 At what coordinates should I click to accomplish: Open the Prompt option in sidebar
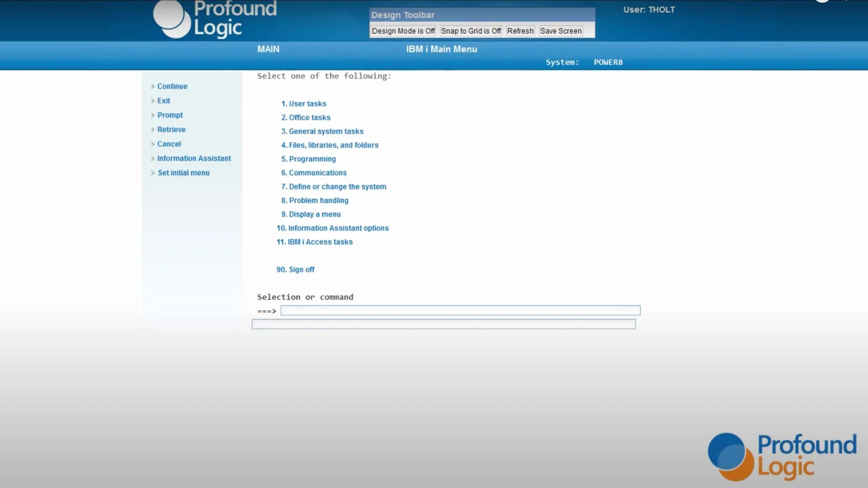point(170,115)
